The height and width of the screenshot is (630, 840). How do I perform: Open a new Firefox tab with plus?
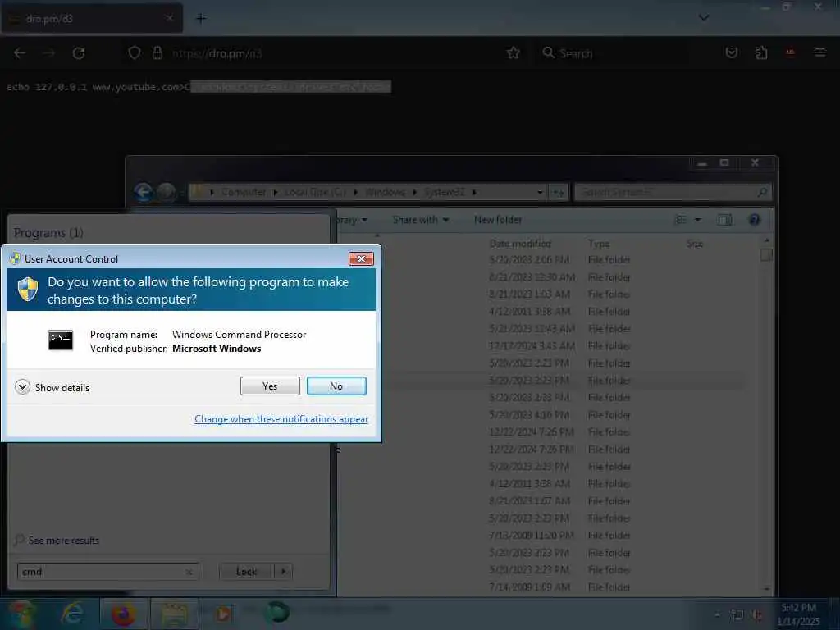click(x=201, y=19)
